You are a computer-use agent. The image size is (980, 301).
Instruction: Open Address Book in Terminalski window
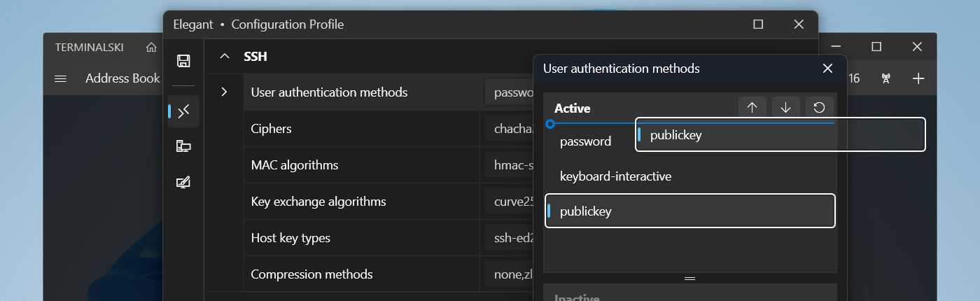(x=122, y=78)
